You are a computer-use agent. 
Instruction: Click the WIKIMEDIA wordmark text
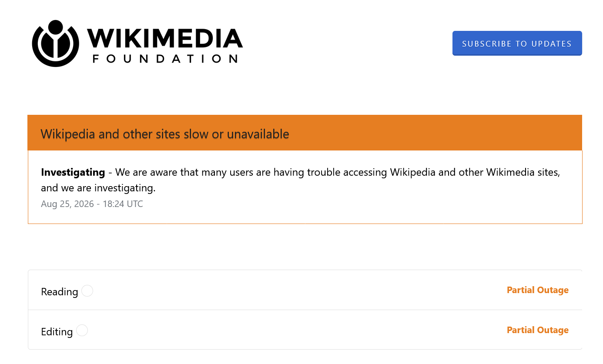[165, 38]
